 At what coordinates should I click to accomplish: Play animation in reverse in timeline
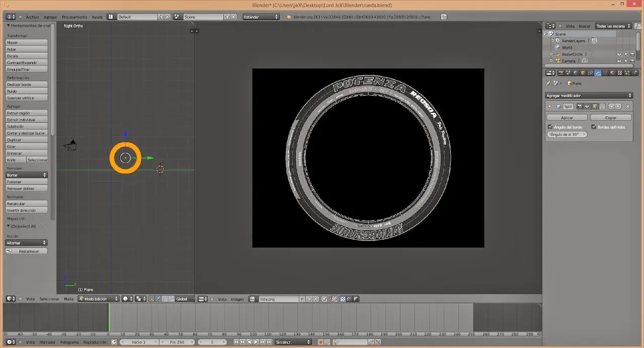click(x=249, y=342)
